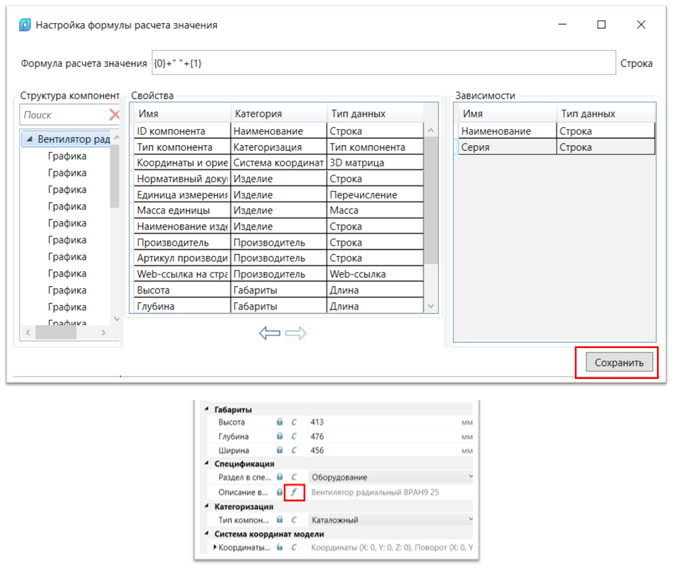Click the Сохранить button
This screenshot has height=576, width=675.
click(x=617, y=363)
